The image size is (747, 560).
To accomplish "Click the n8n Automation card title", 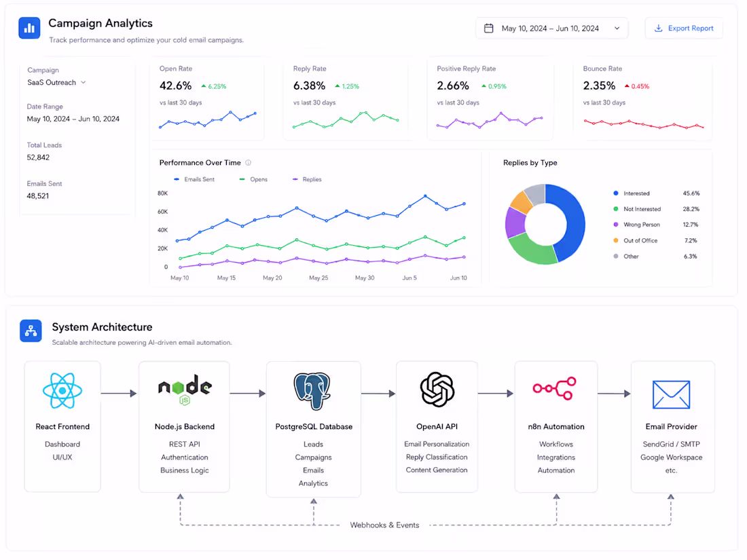I will (x=556, y=427).
